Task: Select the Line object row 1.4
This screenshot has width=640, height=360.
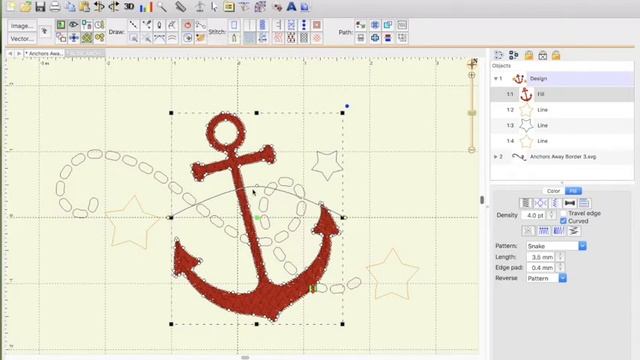Action: click(562, 140)
